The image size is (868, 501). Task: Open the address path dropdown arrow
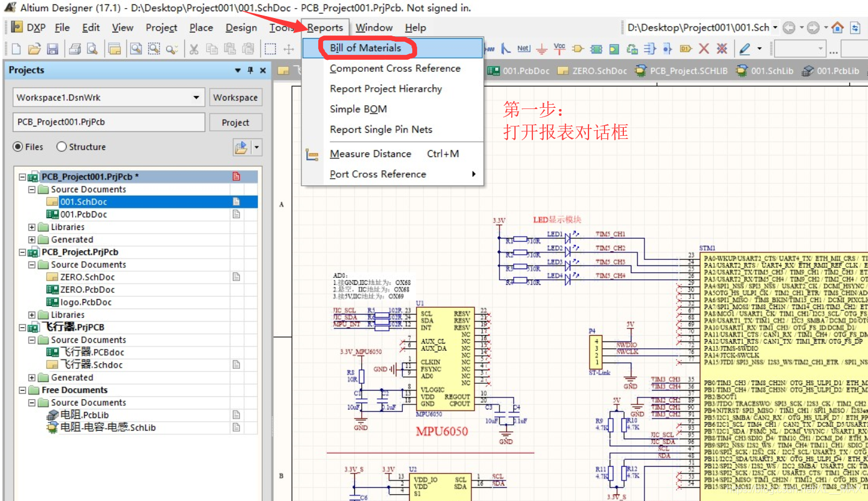pyautogui.click(x=775, y=27)
